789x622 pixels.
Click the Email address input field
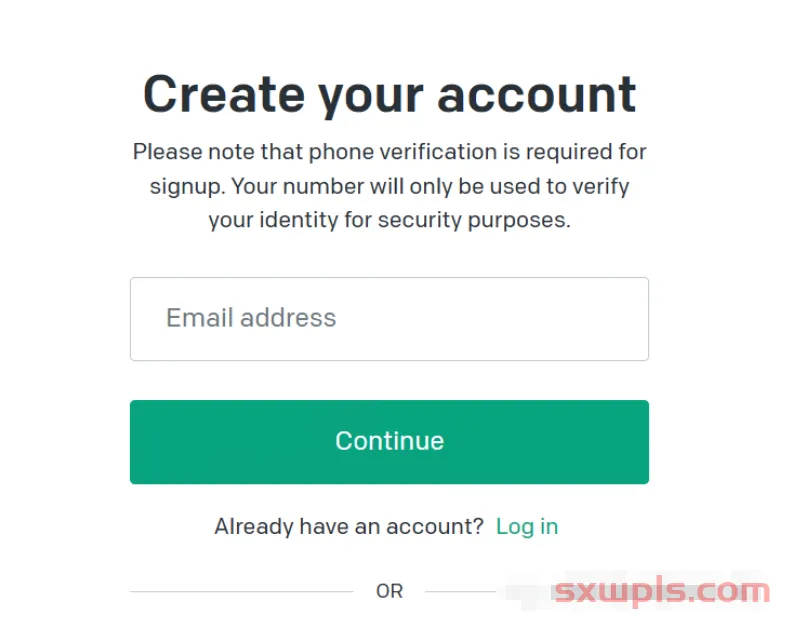(389, 319)
